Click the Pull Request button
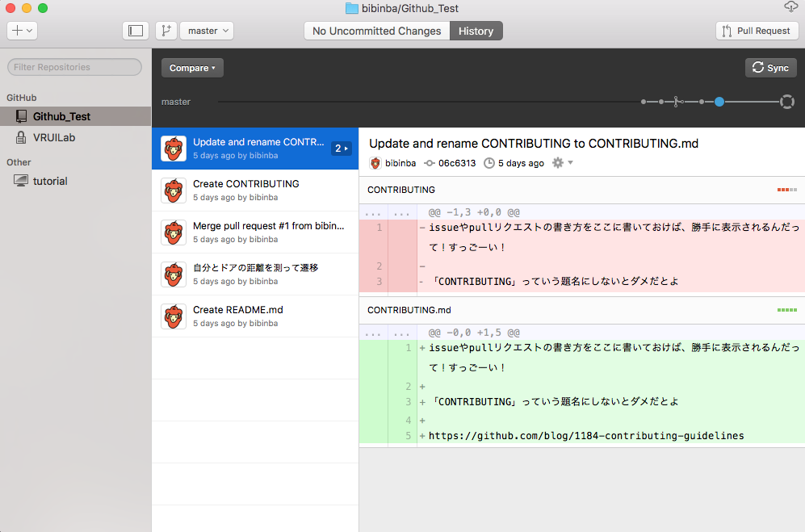Image resolution: width=805 pixels, height=532 pixels. [x=757, y=31]
